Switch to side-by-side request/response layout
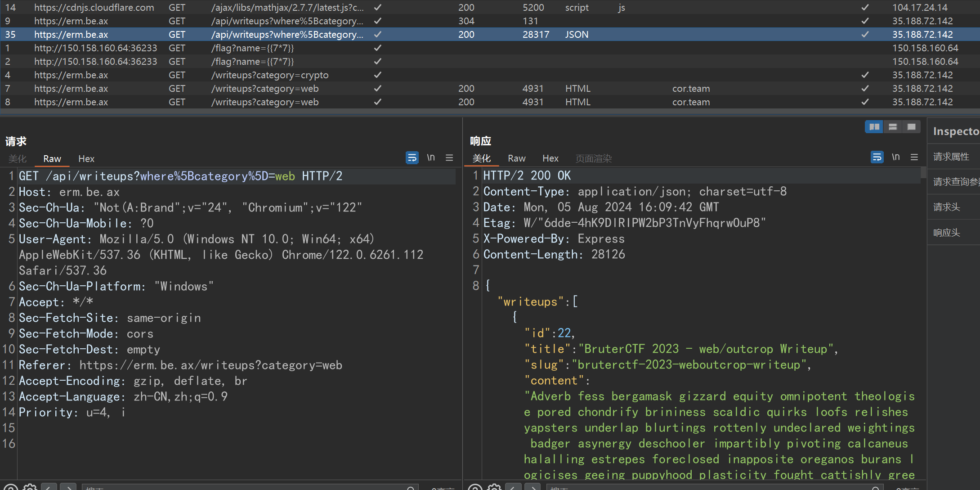Viewport: 980px width, 490px height. 874,127
